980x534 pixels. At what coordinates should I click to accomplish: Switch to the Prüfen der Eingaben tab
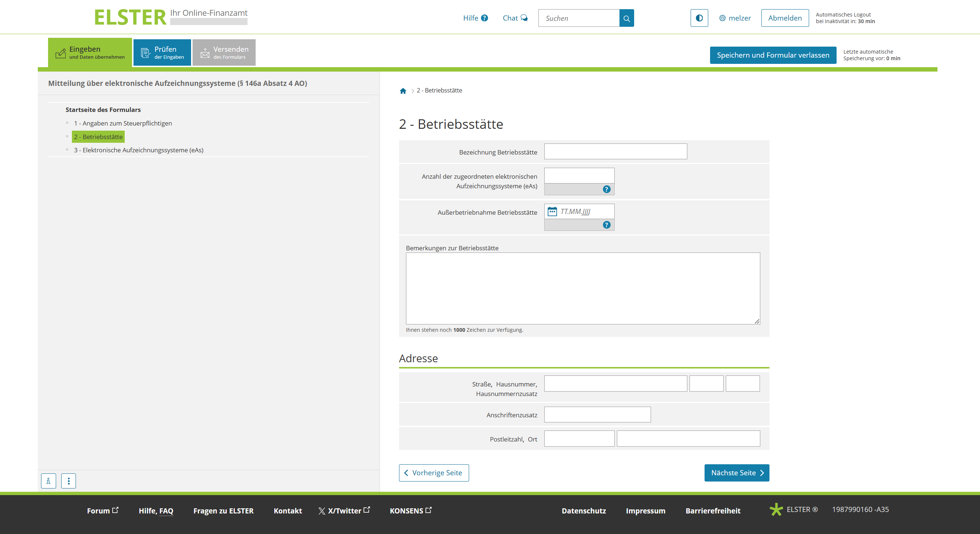[x=162, y=52]
